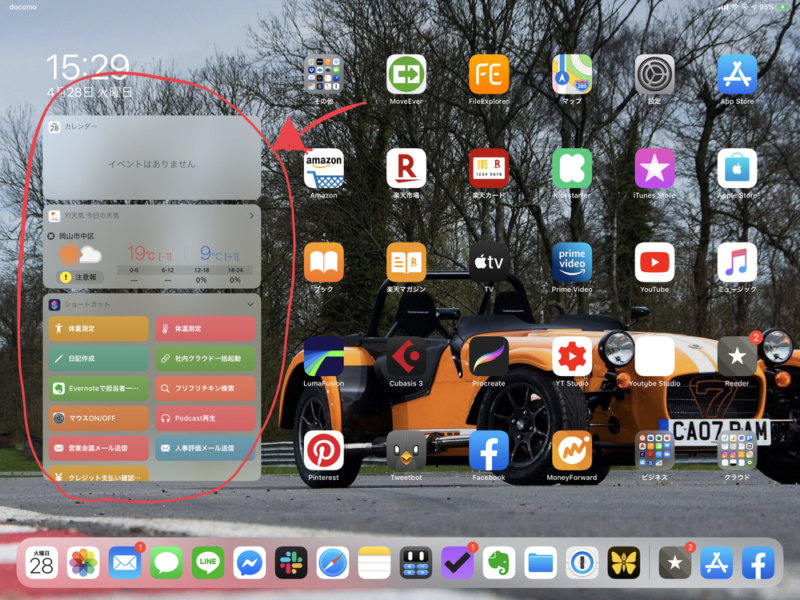Image resolution: width=800 pixels, height=600 pixels.
Task: Open Tweetbot app
Action: point(406,451)
